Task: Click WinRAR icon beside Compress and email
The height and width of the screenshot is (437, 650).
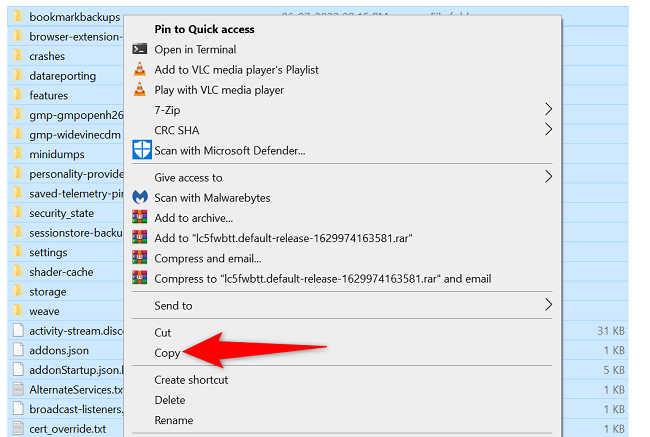Action: click(x=141, y=258)
